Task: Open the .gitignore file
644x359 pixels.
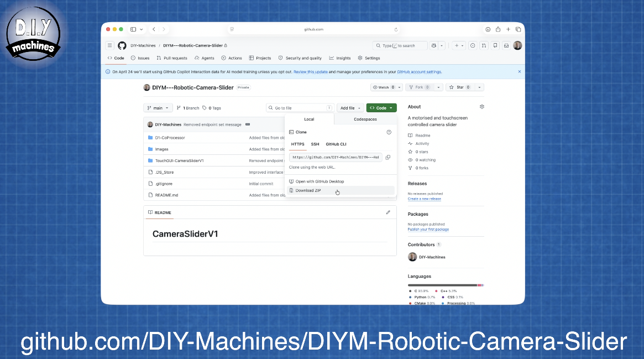Action: [164, 184]
